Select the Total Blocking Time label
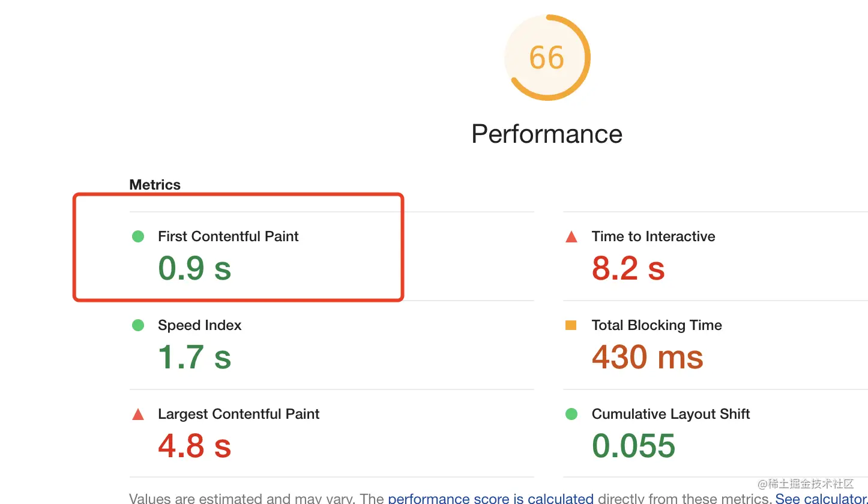This screenshot has width=868, height=504. (657, 325)
